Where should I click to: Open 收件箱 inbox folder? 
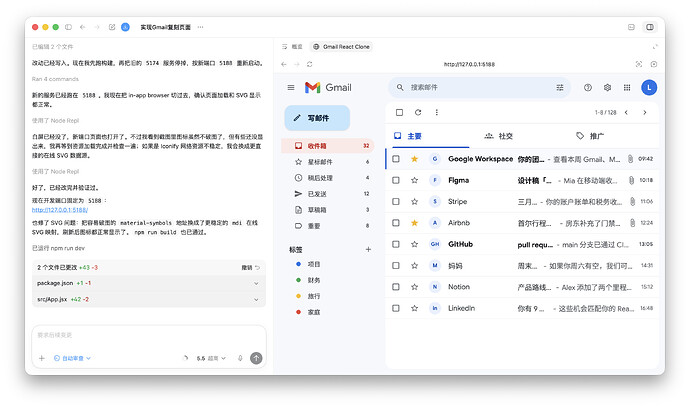pyautogui.click(x=327, y=146)
